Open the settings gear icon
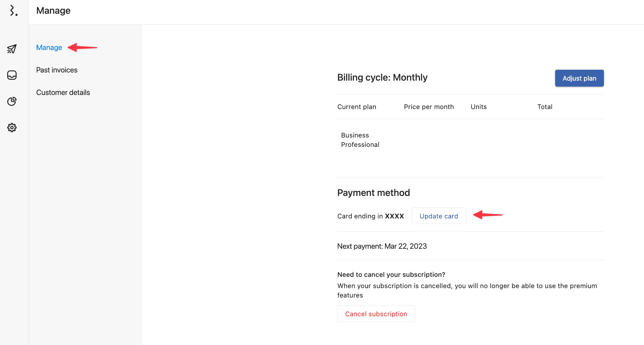This screenshot has height=345, width=644. (x=12, y=127)
